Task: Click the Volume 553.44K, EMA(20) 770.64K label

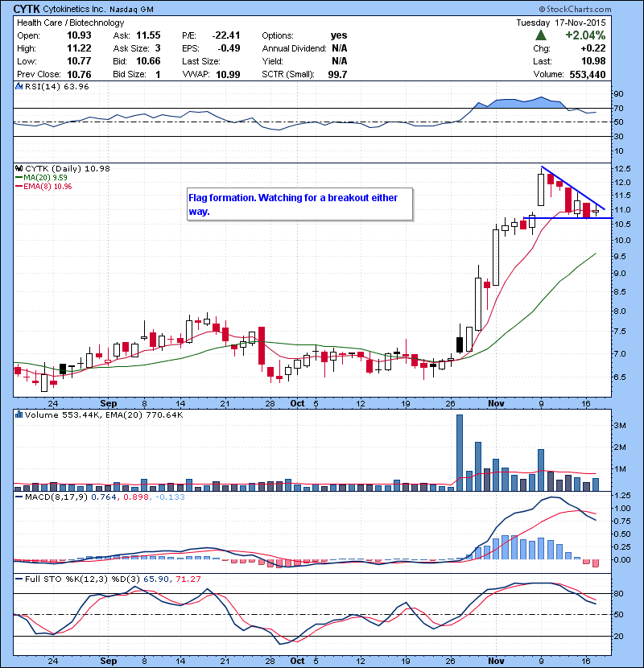Action: pyautogui.click(x=104, y=414)
